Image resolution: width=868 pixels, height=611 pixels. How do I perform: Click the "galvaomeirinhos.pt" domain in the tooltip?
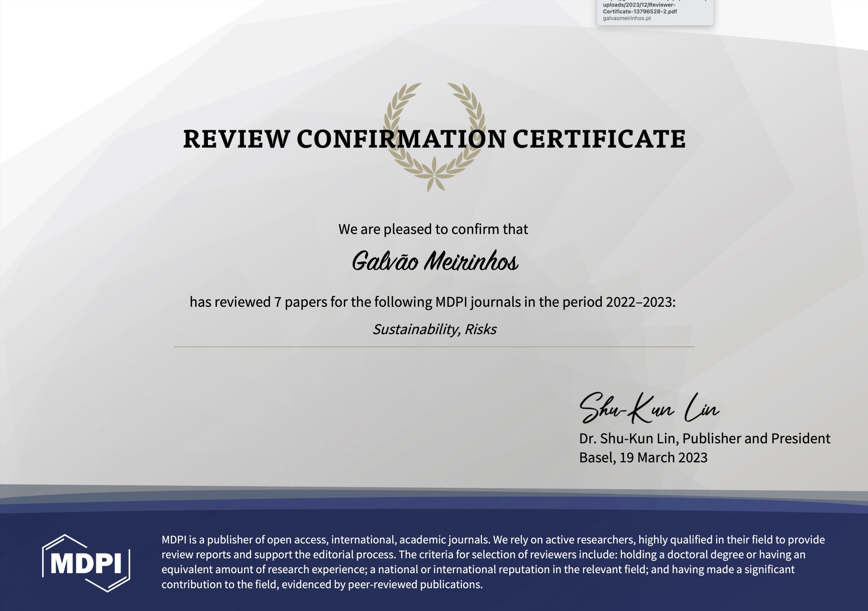[627, 18]
